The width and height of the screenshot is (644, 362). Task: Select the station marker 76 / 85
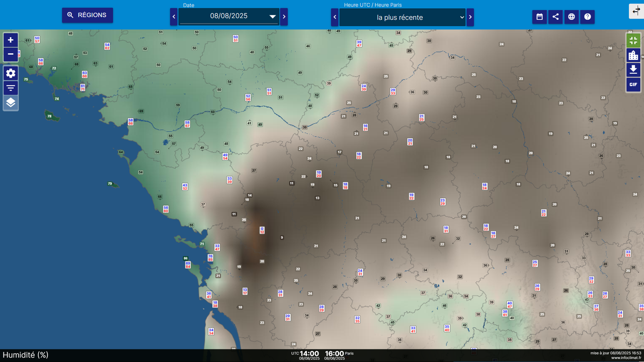pos(210,258)
